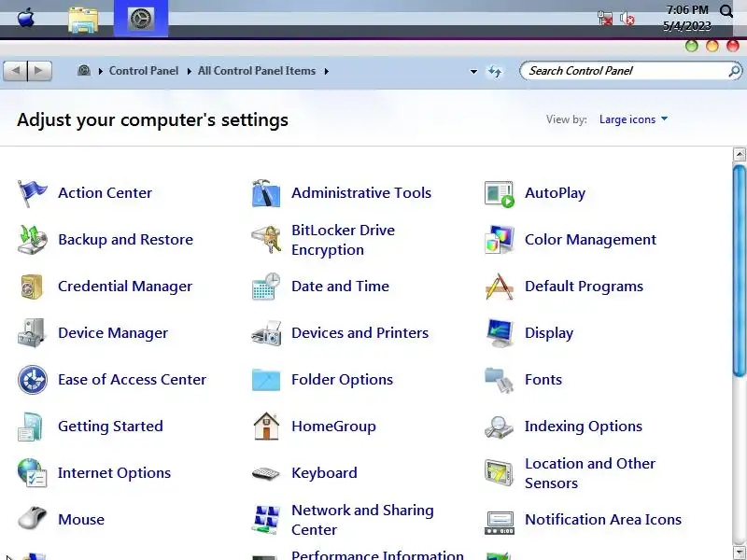
Task: Open the BitLocker Drive Encryption padlock icon
Action: (266, 240)
